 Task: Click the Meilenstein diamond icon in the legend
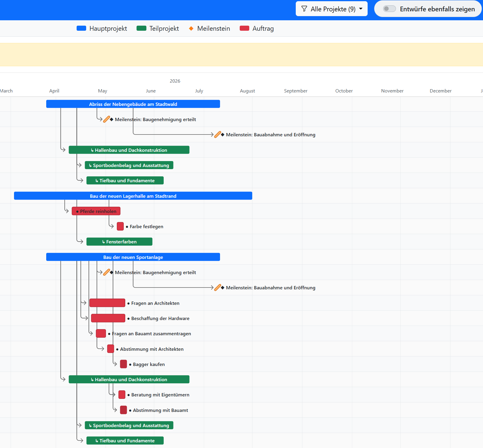[x=191, y=28]
